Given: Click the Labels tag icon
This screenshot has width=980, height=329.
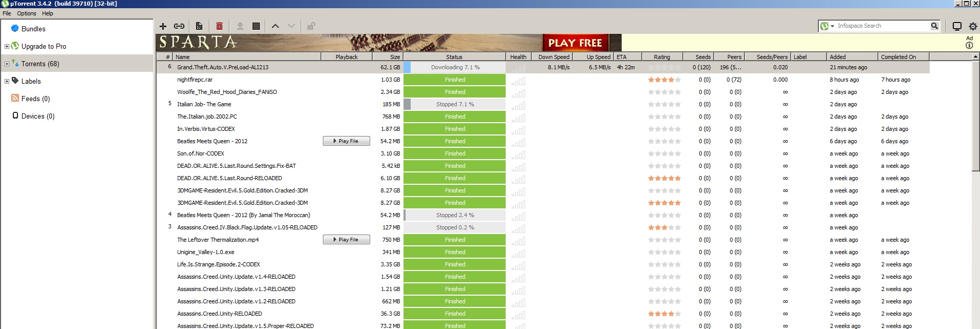Looking at the screenshot, I should 15,81.
